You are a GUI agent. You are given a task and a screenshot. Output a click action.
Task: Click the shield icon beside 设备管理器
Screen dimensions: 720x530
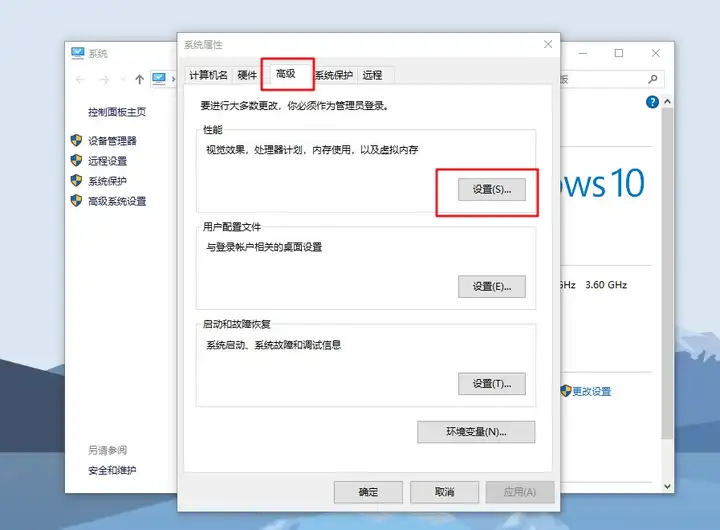76,140
